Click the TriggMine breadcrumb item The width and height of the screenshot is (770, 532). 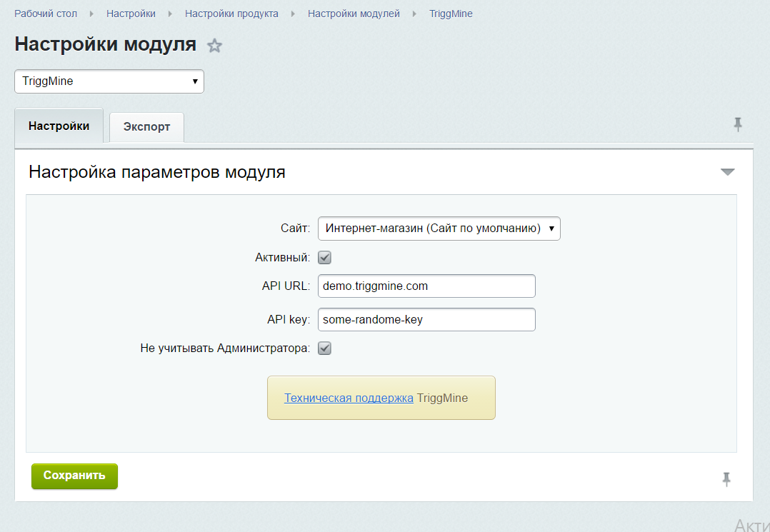[x=451, y=14]
